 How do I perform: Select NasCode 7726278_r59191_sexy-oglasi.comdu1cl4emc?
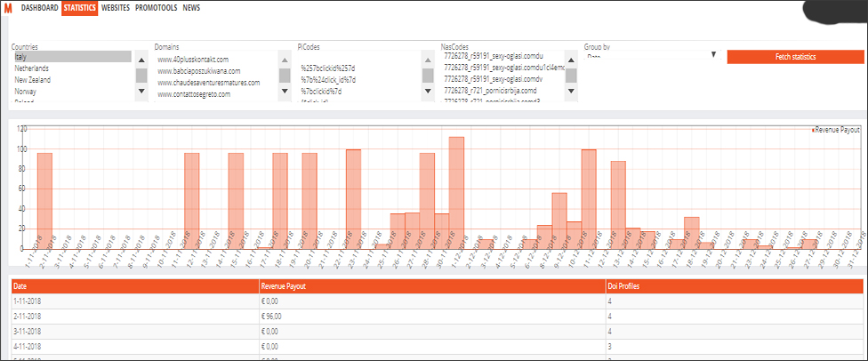(504, 67)
